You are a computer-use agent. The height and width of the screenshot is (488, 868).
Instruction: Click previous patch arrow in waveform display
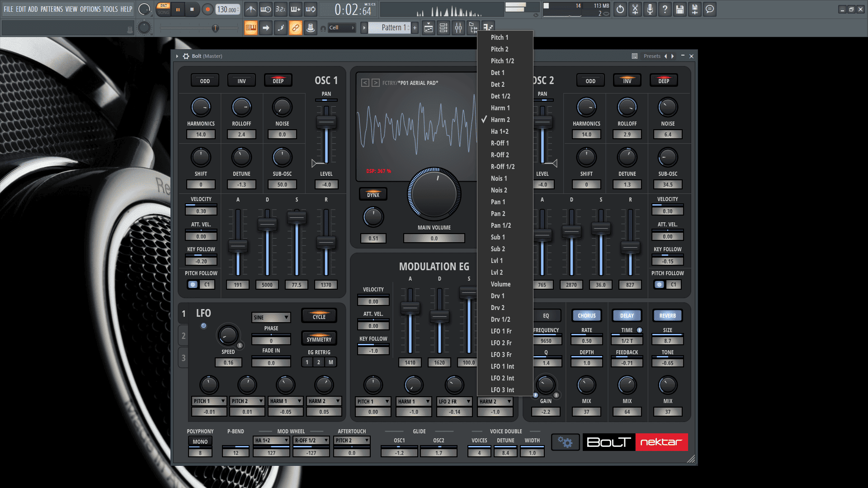[365, 83]
